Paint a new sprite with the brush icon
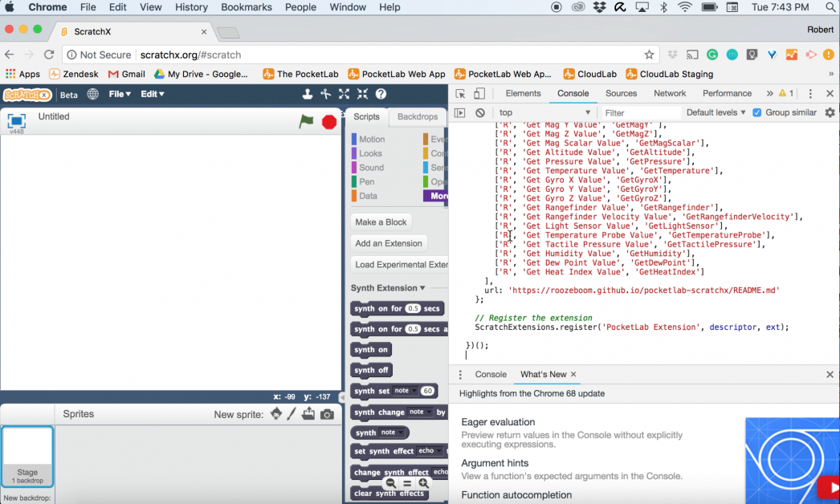 click(x=291, y=413)
